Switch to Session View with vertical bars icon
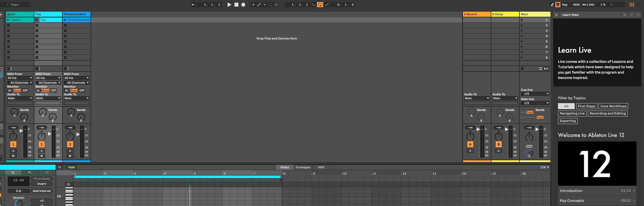Screen dimensions: 644x206 pyautogui.click(x=632, y=5)
